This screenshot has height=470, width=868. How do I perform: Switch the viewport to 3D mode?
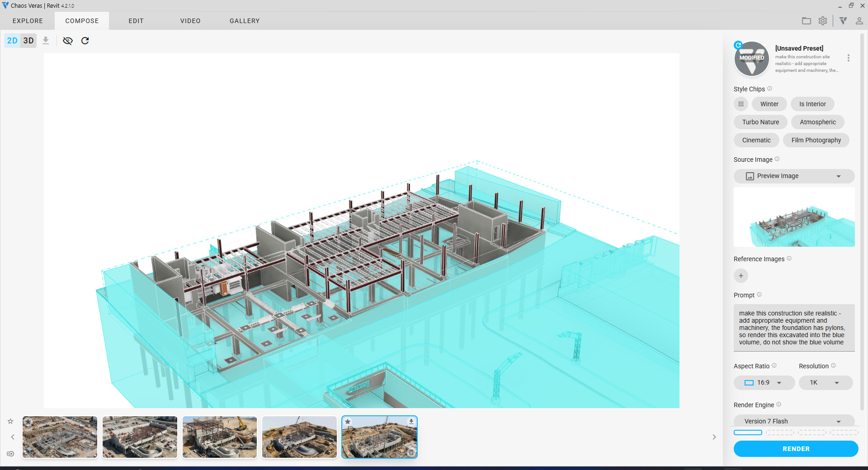pyautogui.click(x=28, y=41)
